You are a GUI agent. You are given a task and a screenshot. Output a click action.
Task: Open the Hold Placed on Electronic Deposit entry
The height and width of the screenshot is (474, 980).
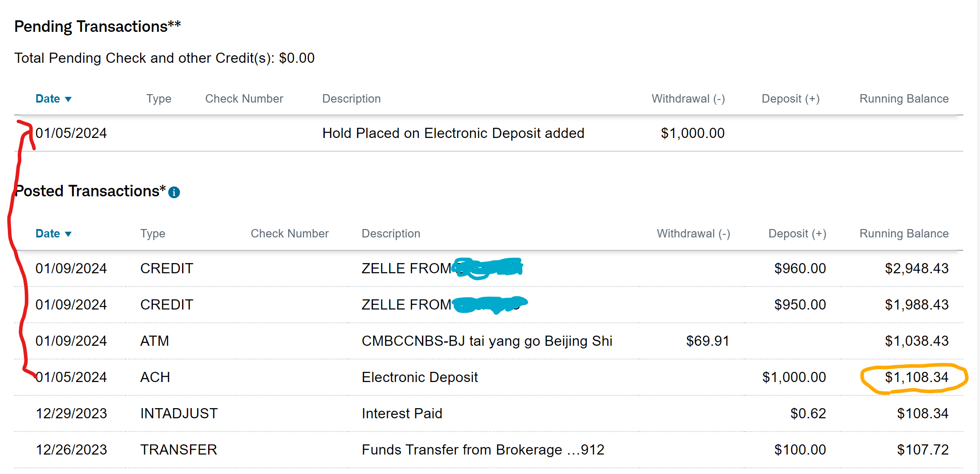pos(453,133)
